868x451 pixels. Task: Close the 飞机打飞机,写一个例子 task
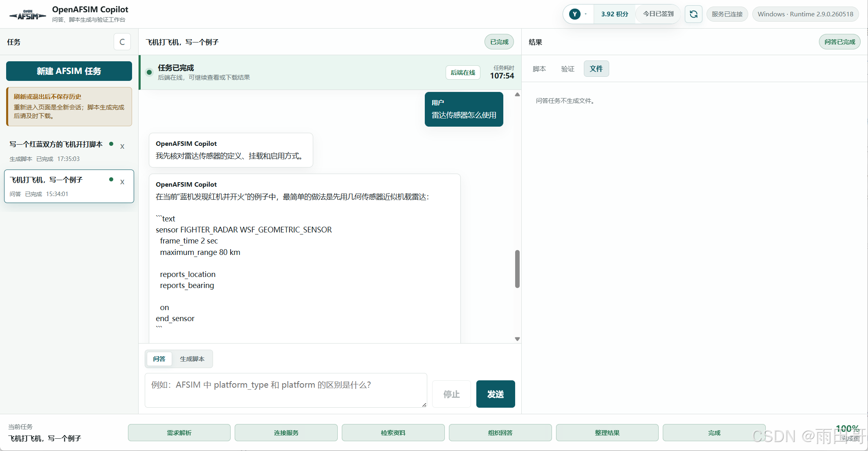[x=122, y=182]
